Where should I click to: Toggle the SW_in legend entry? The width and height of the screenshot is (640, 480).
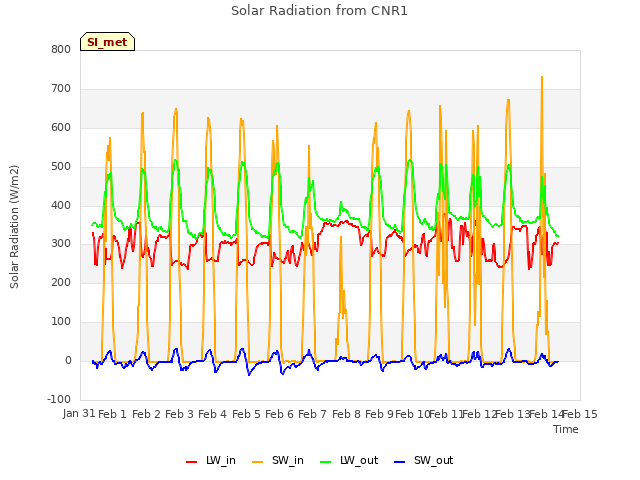(x=278, y=460)
